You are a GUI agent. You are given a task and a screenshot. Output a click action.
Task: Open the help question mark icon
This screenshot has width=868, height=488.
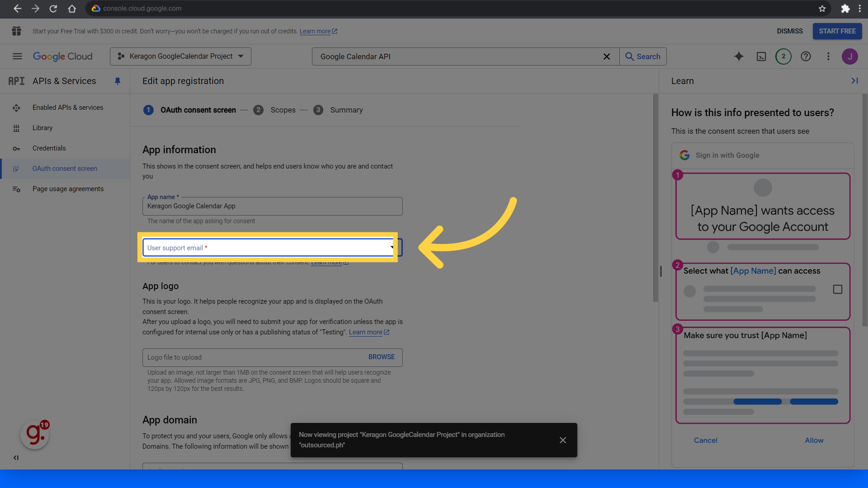point(806,56)
